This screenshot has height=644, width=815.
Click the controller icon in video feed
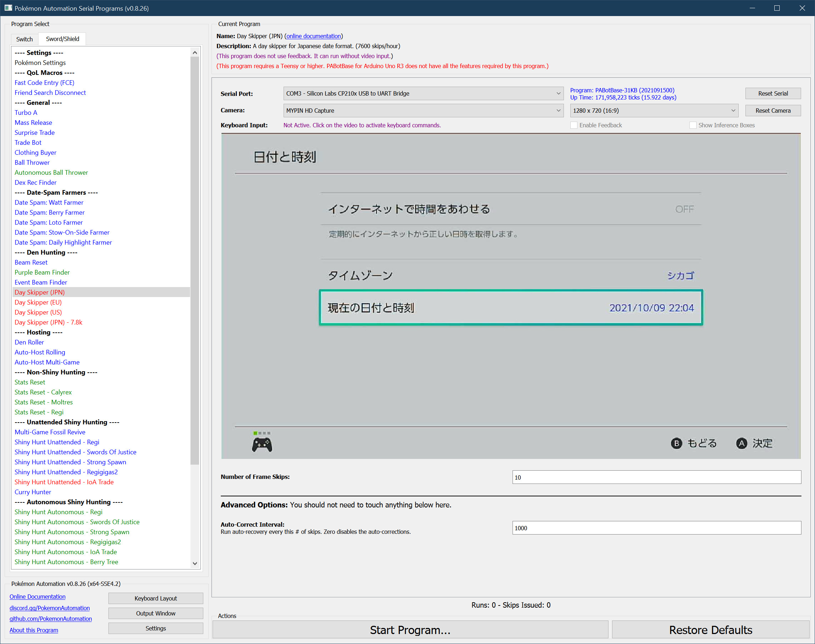262,445
